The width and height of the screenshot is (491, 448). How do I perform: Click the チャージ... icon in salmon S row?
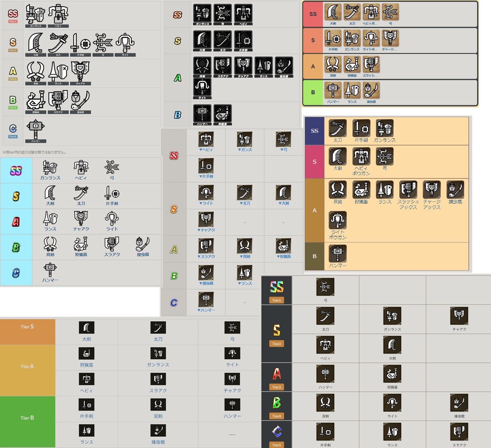pos(390,38)
